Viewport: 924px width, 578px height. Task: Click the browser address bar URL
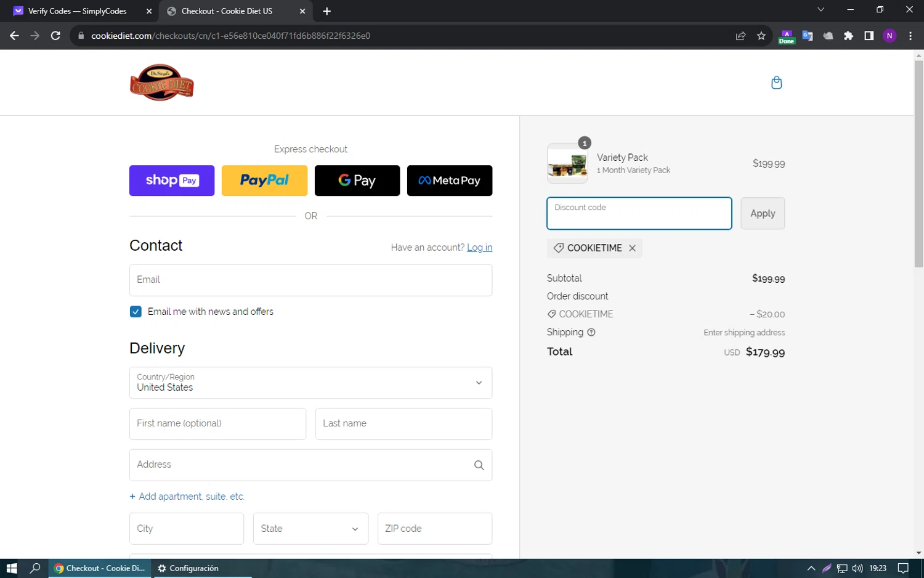click(231, 36)
